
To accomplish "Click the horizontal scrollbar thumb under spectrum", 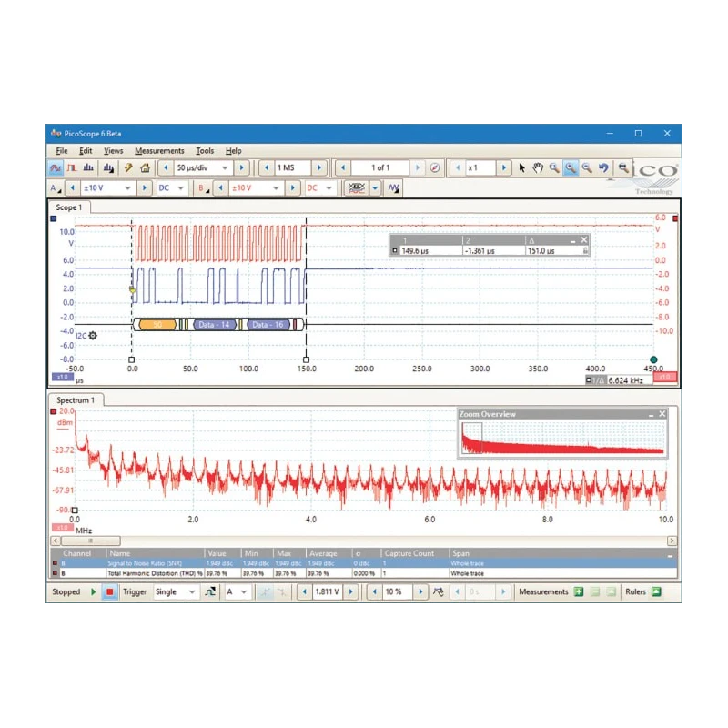I will coord(91,541).
